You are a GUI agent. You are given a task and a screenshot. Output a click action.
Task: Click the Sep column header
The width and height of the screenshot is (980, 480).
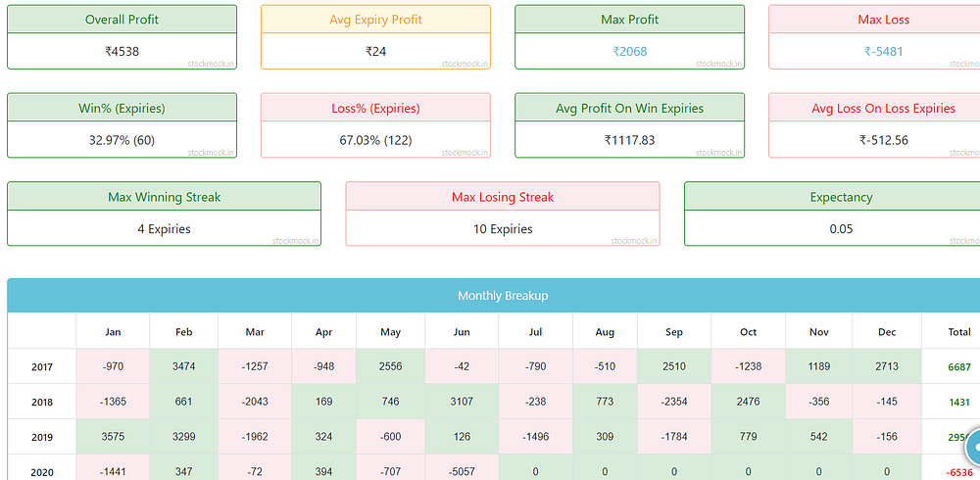674,332
